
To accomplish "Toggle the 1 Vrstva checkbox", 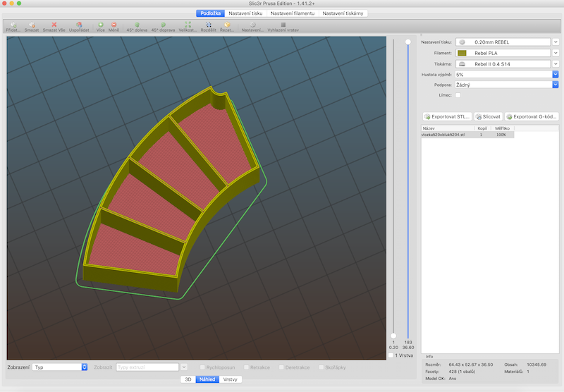I will 391,356.
